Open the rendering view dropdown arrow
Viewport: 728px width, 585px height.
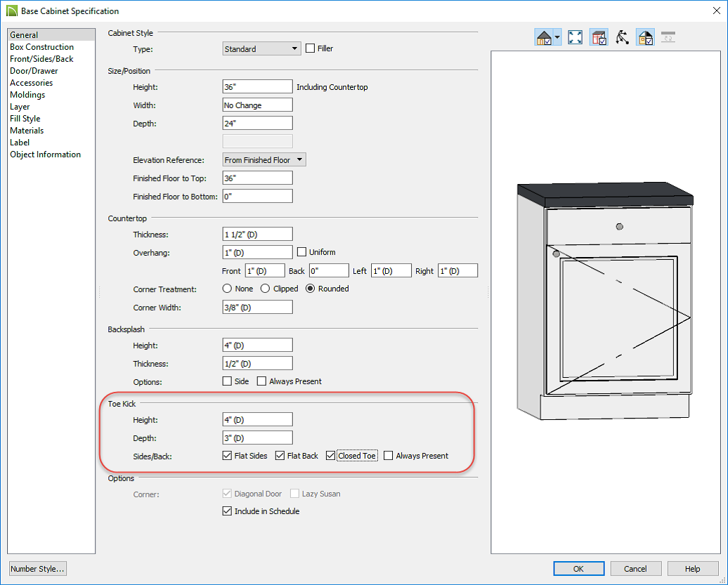(x=557, y=38)
